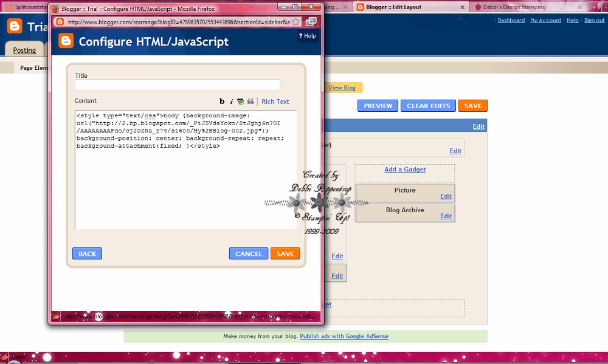Screen dimensions: 608x364
Task: Click the Blogger favicon in popup address bar
Action: click(x=60, y=22)
